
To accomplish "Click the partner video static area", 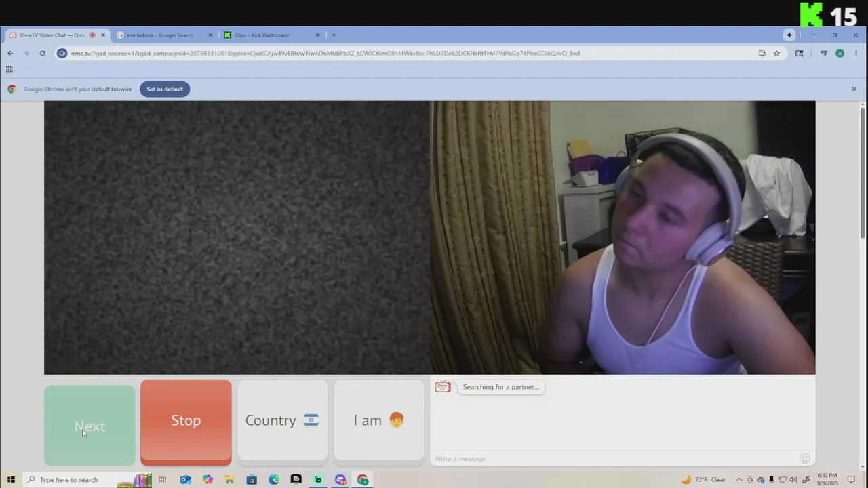I will pos(237,237).
